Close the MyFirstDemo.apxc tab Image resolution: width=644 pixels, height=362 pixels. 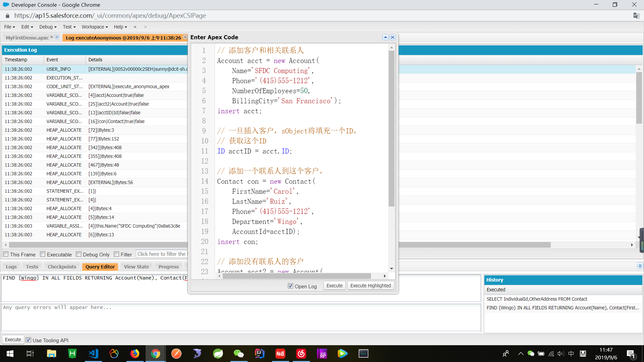[x=57, y=37]
